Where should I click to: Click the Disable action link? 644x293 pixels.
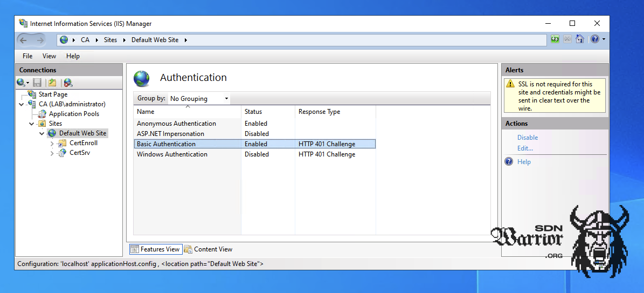tap(528, 138)
